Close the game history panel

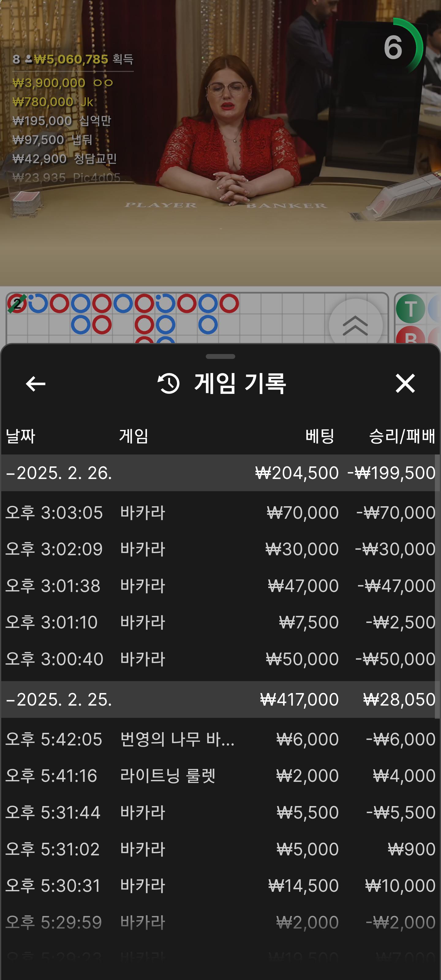tap(405, 383)
